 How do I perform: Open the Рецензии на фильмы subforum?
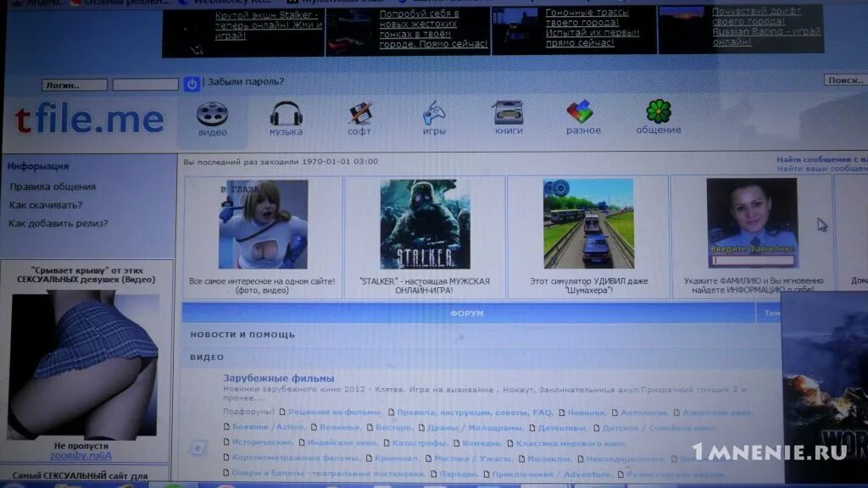click(x=335, y=413)
